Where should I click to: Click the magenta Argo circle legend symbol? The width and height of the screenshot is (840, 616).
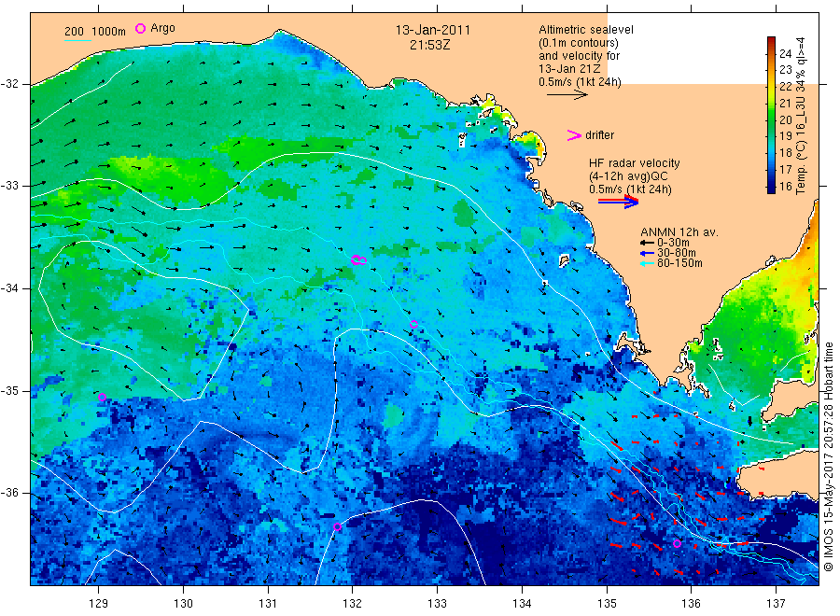(x=140, y=28)
